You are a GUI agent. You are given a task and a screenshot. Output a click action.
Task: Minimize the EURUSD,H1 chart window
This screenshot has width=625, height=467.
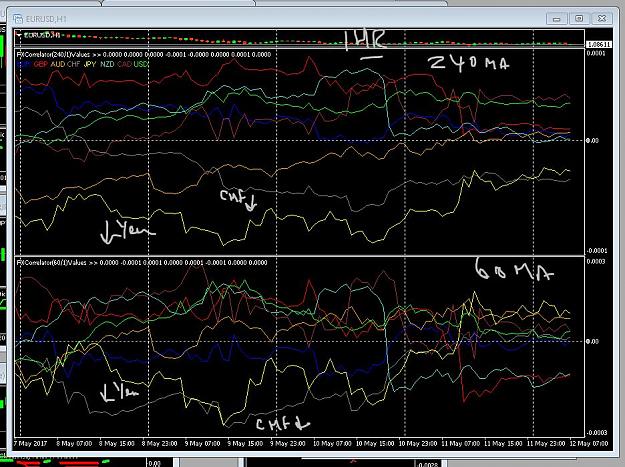[557, 19]
